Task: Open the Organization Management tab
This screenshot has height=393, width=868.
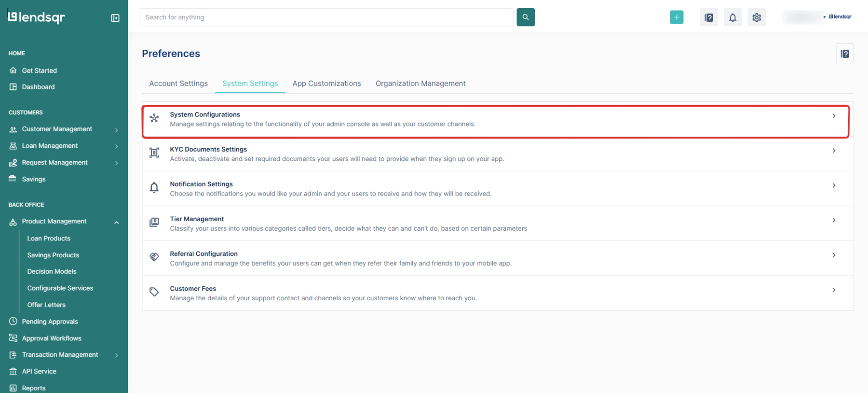Action: (420, 84)
